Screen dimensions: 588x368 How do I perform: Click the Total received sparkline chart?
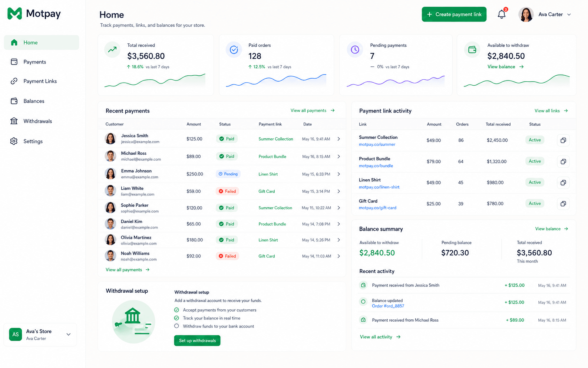(x=155, y=80)
